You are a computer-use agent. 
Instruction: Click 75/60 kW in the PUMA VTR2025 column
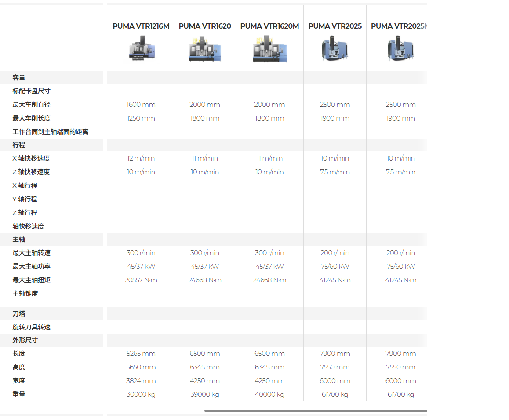click(335, 267)
